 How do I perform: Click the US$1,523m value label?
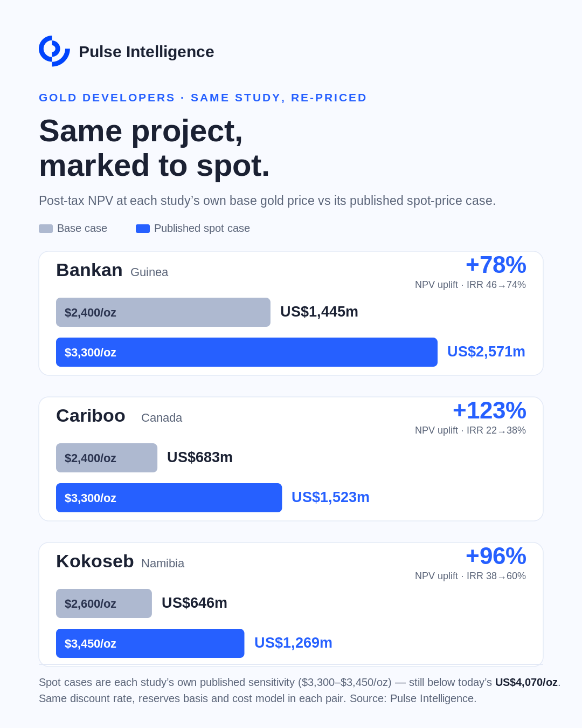tap(330, 497)
